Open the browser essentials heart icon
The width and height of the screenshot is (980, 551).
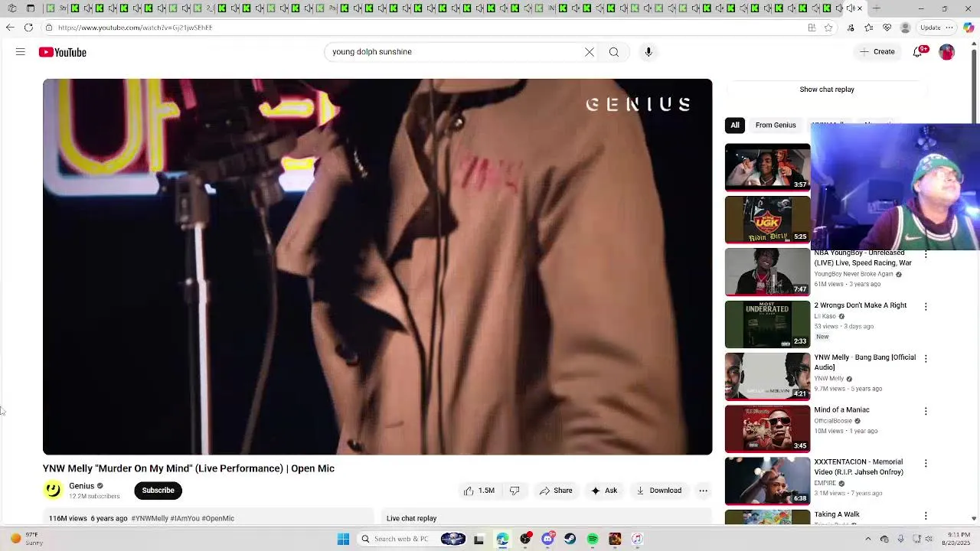click(x=887, y=28)
